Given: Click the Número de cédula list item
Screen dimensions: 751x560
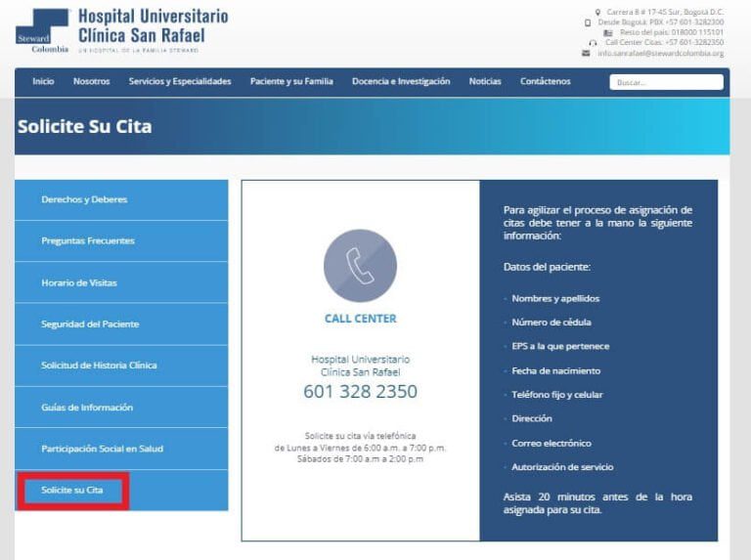Looking at the screenshot, I should (x=552, y=323).
